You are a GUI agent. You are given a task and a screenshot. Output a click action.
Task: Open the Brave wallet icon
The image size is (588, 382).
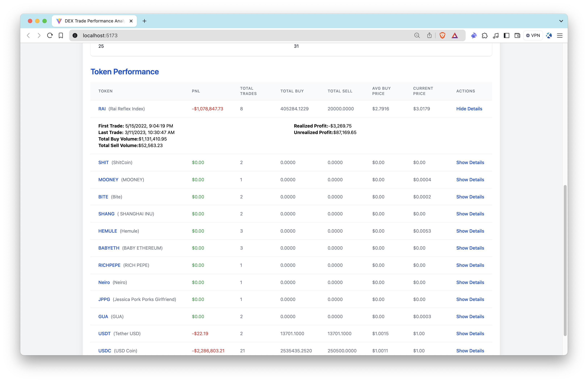click(x=517, y=35)
